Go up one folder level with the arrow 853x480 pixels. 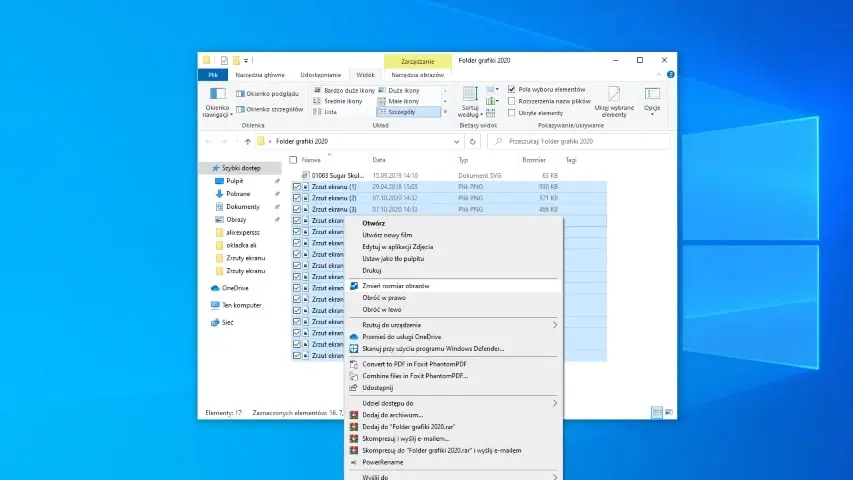[247, 141]
